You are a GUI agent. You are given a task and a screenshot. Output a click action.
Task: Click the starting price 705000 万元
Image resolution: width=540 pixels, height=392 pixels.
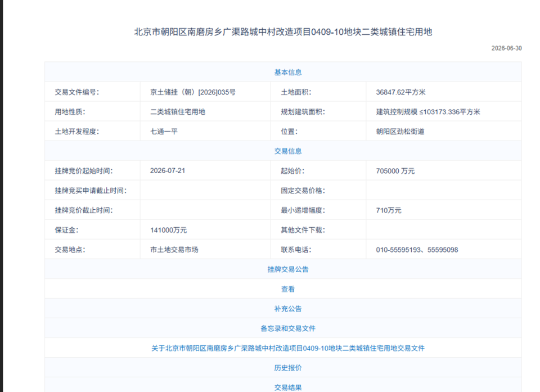395,171
